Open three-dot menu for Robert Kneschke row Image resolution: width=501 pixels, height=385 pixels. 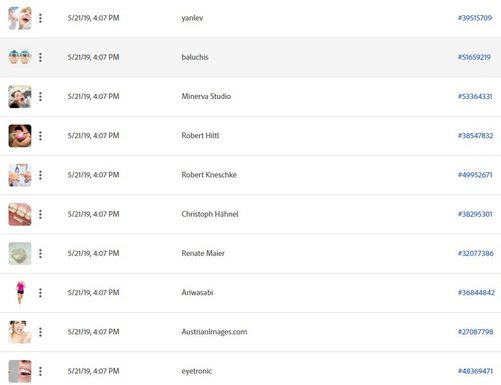[x=40, y=175]
